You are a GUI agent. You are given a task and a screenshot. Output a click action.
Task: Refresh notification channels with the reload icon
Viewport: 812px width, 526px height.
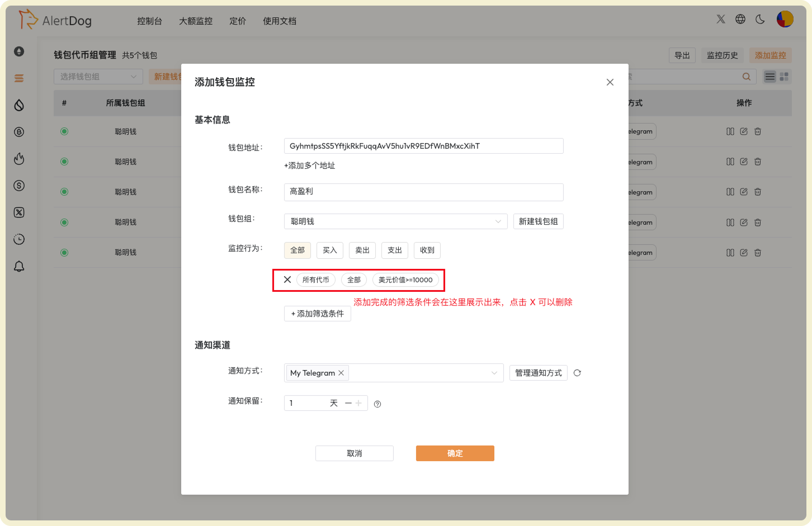tap(577, 373)
